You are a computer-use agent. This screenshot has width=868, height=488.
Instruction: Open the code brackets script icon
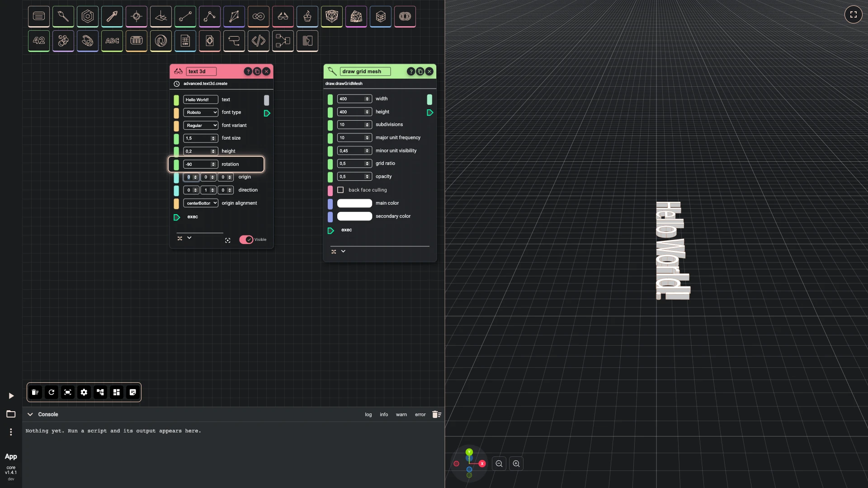[x=259, y=41]
